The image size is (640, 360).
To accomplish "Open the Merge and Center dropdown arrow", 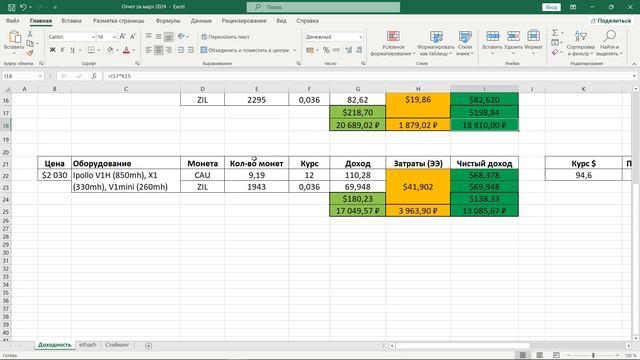I will (x=295, y=50).
